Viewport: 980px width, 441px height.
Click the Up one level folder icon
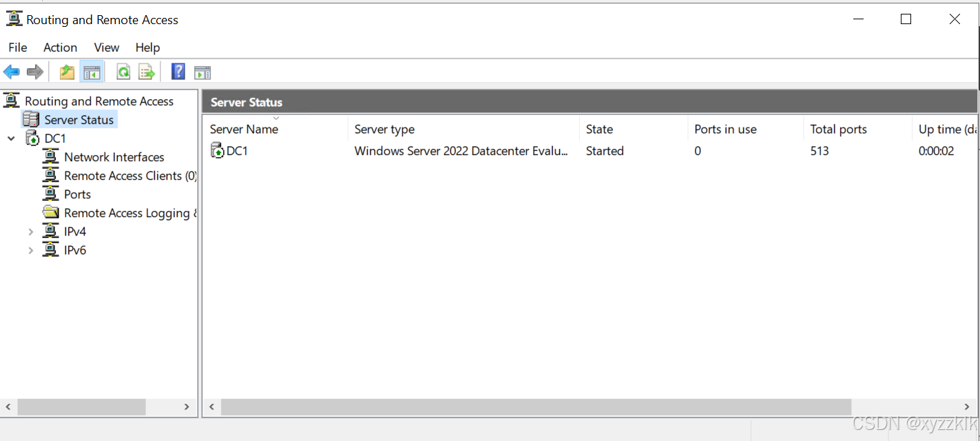tap(67, 72)
